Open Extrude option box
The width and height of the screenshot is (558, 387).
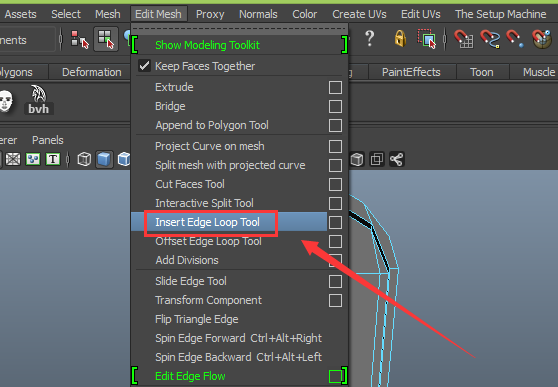pos(335,87)
